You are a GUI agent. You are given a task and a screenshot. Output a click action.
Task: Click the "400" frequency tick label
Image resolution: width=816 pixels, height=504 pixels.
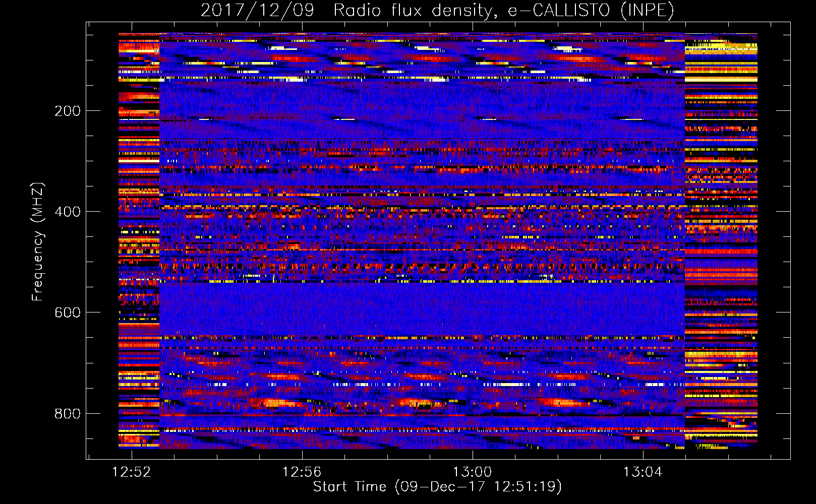(67, 212)
